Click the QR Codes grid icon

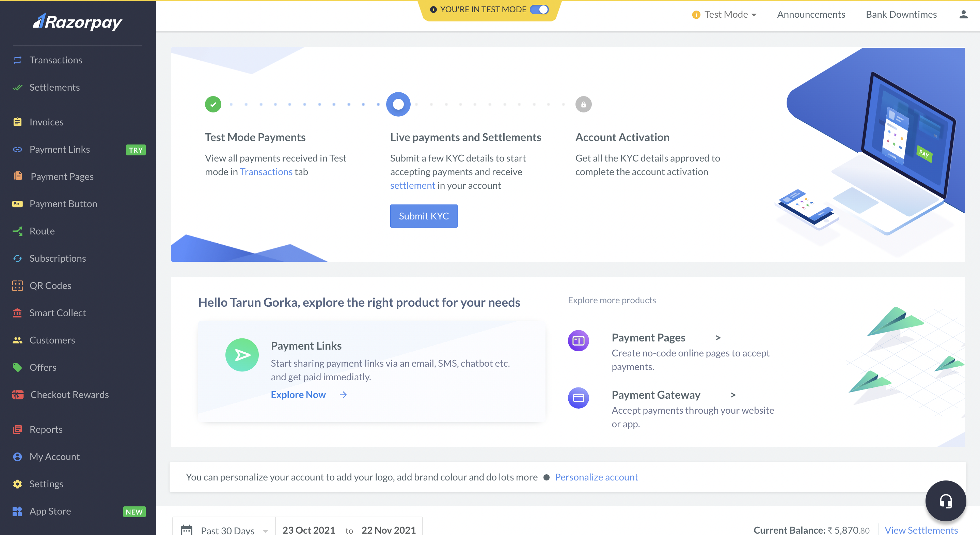coord(17,286)
